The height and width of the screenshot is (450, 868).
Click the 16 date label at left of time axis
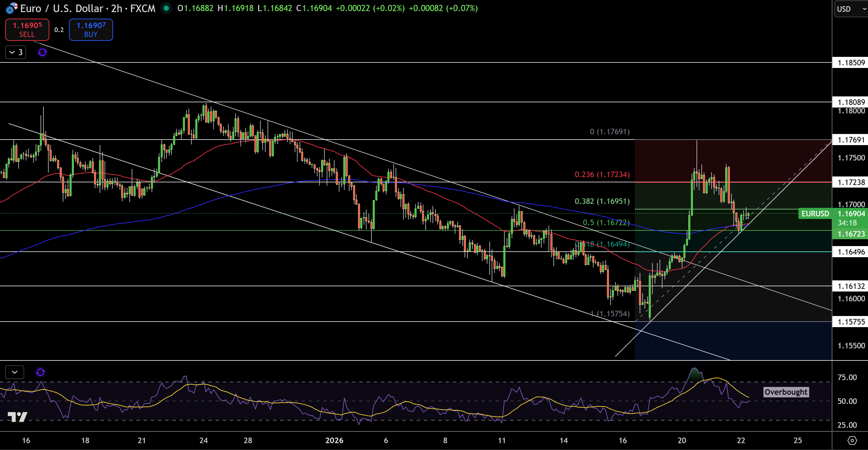pos(26,440)
